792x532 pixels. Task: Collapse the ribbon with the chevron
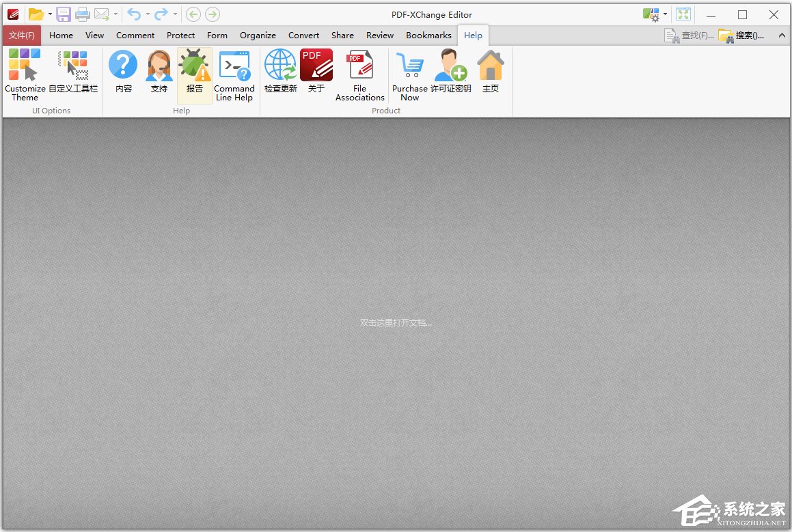[781, 36]
